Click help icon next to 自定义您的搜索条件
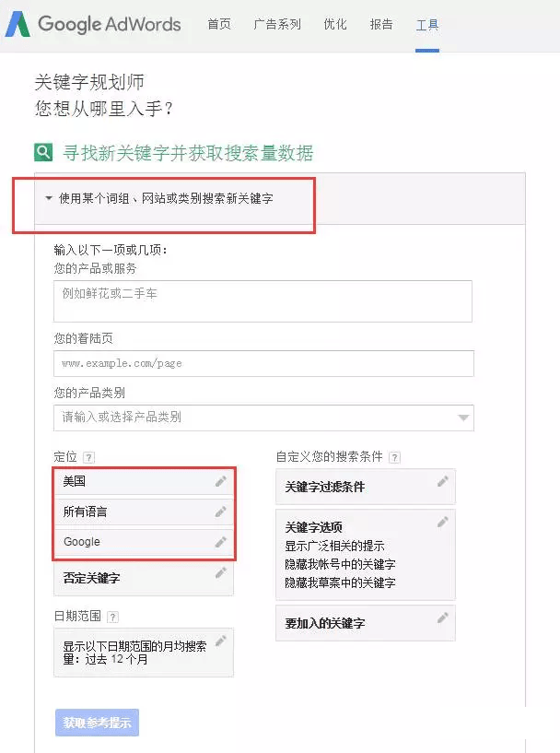Screen dimensions: 560x753 394,457
